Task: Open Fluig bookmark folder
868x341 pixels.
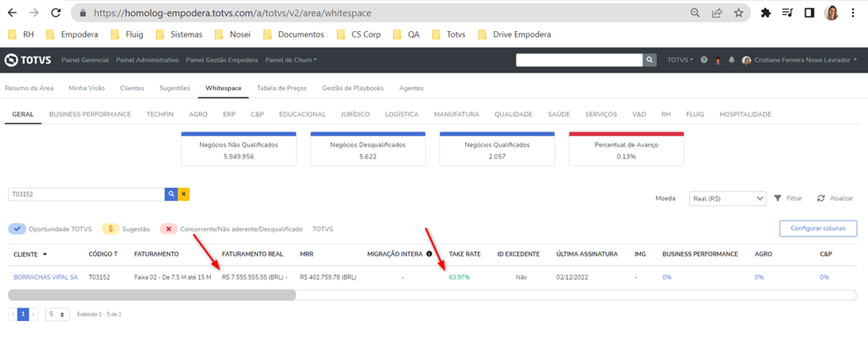Action: (127, 34)
